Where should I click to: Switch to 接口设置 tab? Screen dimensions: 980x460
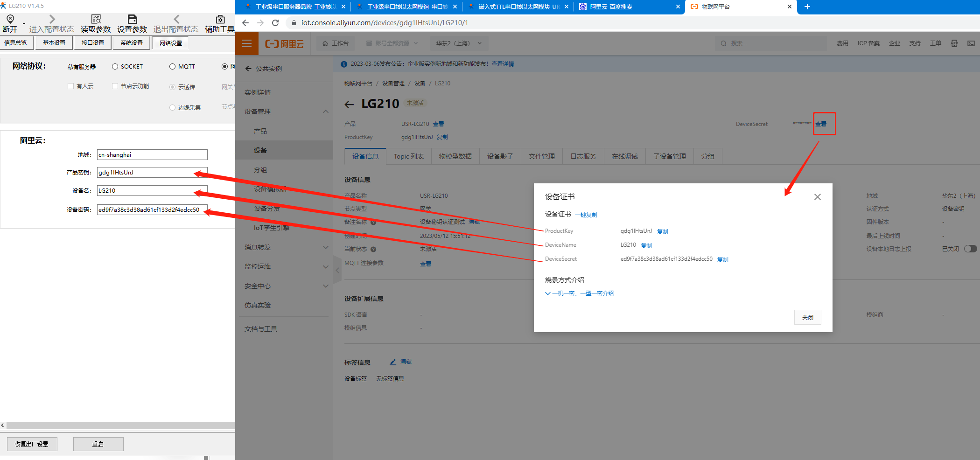coord(93,43)
